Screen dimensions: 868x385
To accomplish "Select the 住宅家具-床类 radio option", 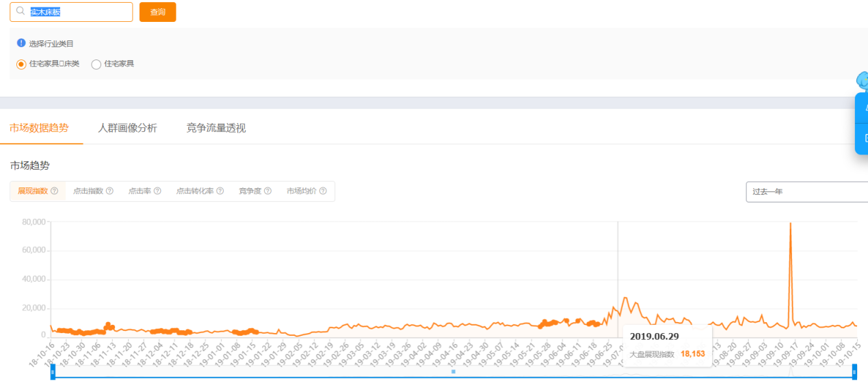I will coord(21,64).
